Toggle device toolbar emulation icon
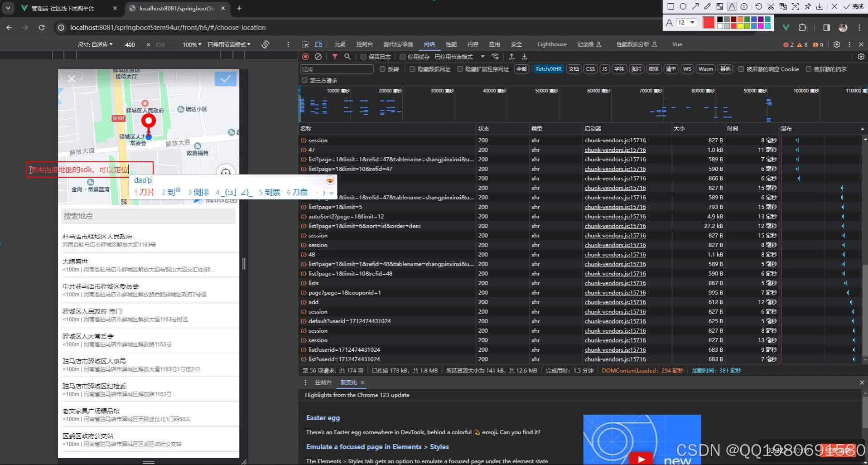Screen dimensions: 868x465 (318, 44)
